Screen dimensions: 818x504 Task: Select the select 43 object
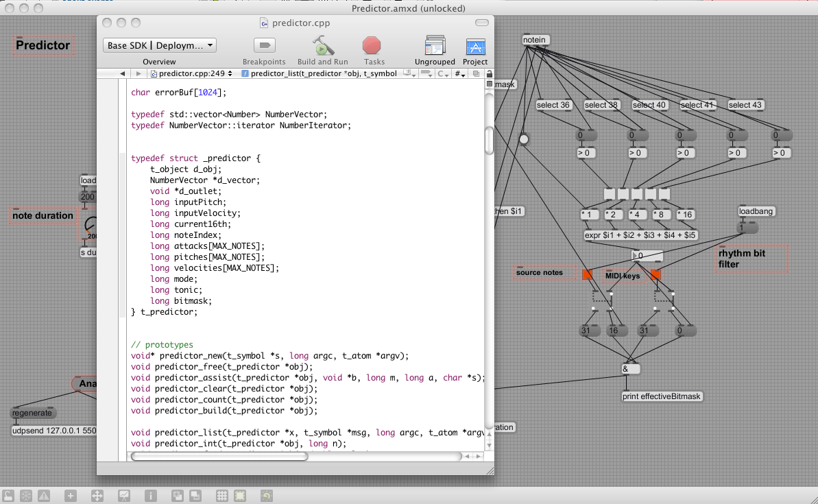point(745,105)
